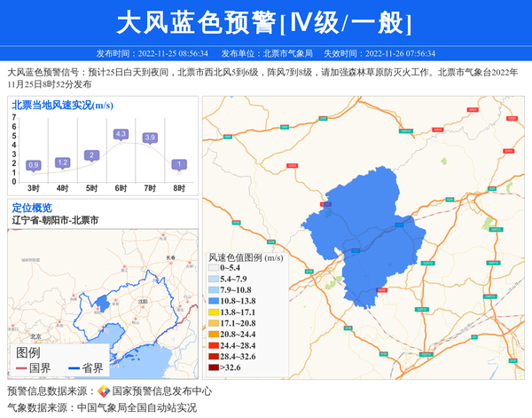
Task: Click the 定位概览 section heading
Action: 32,207
